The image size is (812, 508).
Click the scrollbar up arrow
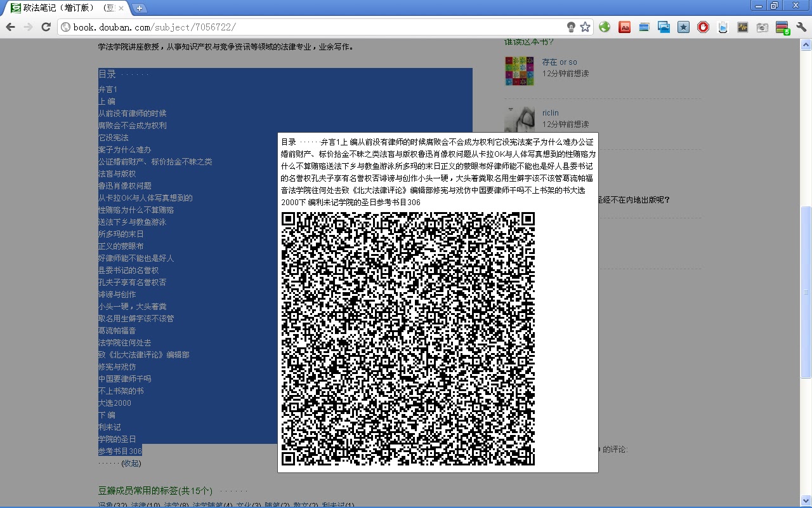coord(806,44)
